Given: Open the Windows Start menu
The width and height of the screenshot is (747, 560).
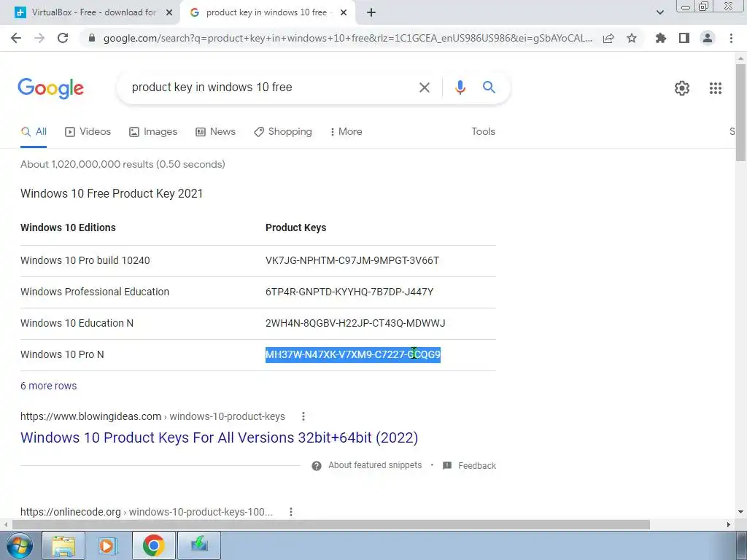Looking at the screenshot, I should 19,545.
